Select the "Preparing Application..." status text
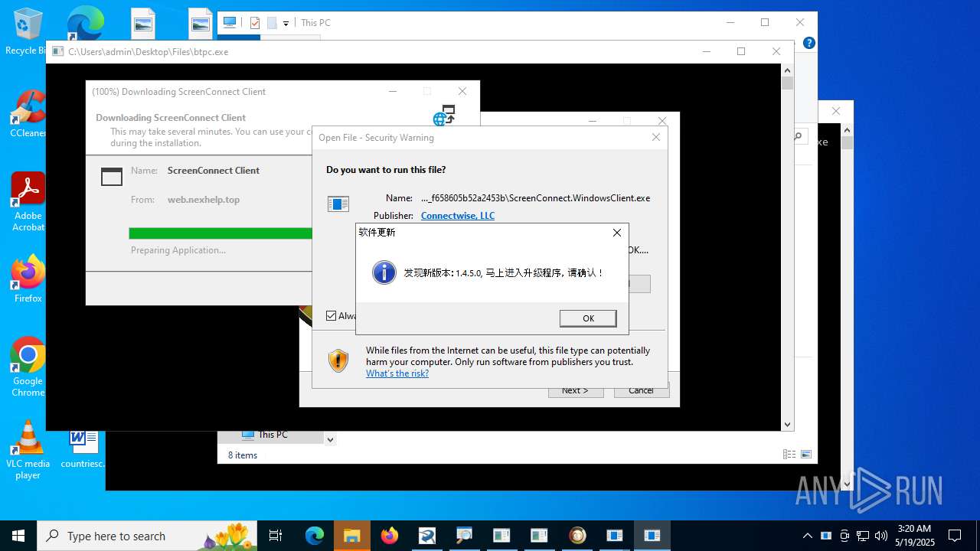The image size is (980, 551). click(x=178, y=250)
